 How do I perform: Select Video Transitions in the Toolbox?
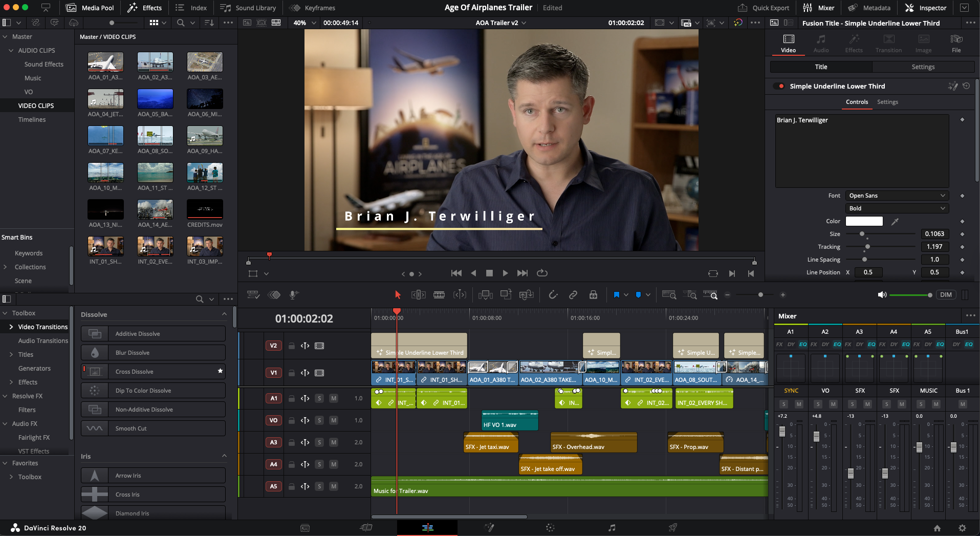point(43,327)
